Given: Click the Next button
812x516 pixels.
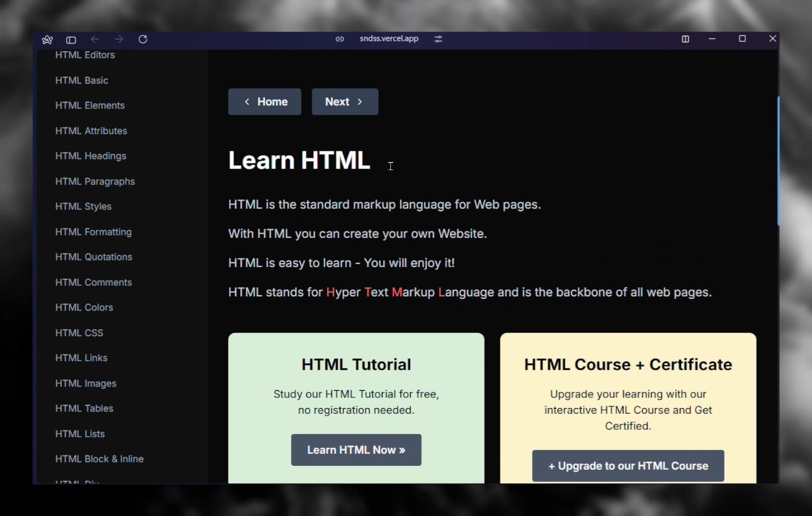Looking at the screenshot, I should click(345, 102).
